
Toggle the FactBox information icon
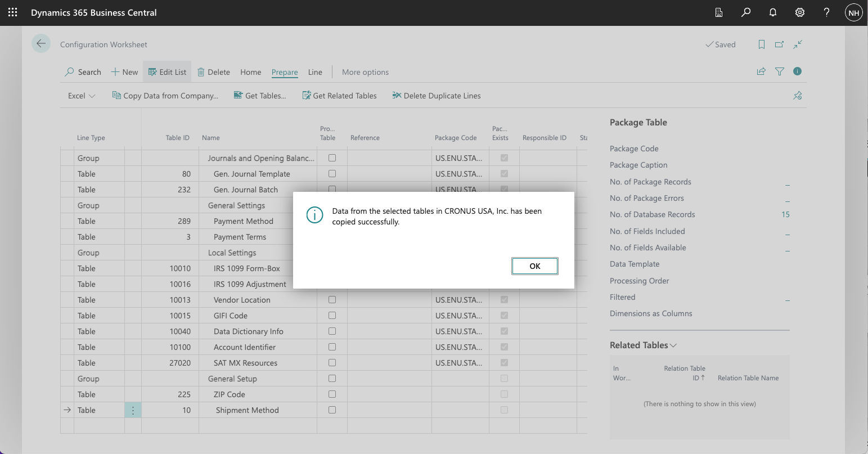pos(797,71)
